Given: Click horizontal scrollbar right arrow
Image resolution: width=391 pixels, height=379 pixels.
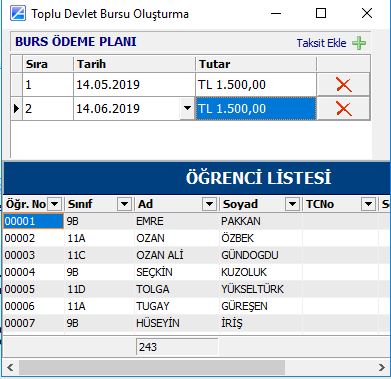Looking at the screenshot, I should click(382, 367).
